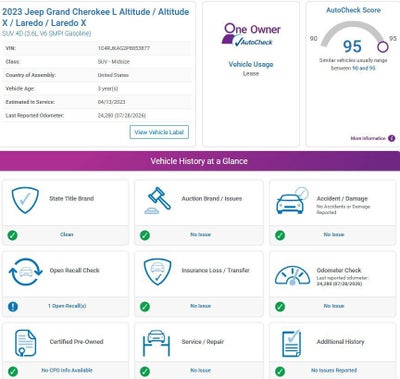Image resolution: width=400 pixels, height=379 pixels.
Task: Click the Last Reported Odometer value in details
Action: [122, 115]
